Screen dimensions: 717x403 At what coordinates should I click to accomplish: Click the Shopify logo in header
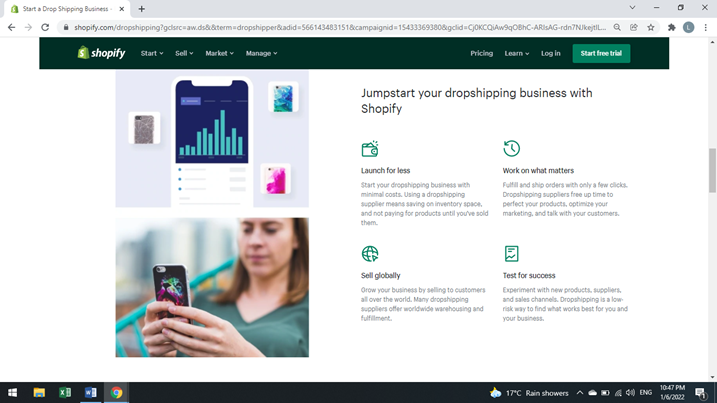(101, 53)
